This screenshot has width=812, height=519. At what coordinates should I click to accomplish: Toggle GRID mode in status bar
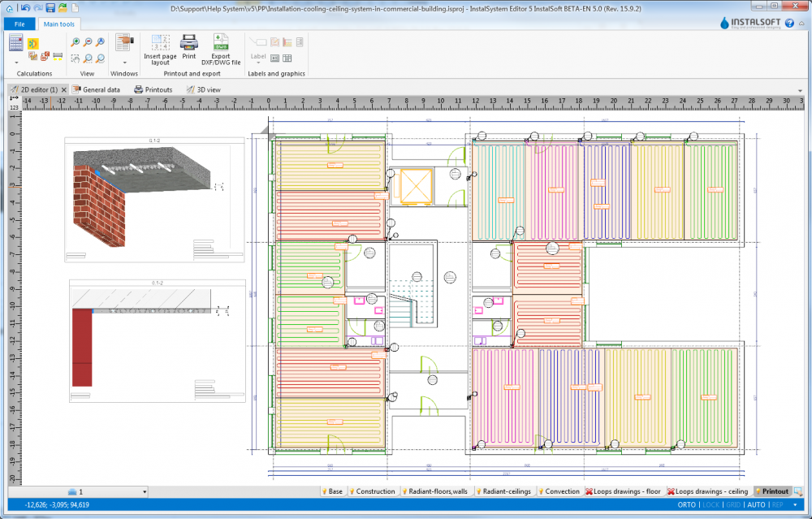[x=734, y=504]
